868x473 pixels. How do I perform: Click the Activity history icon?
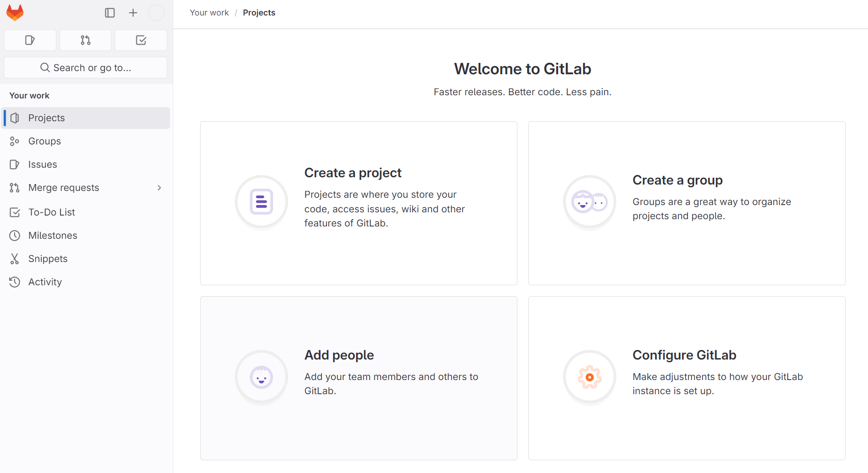coord(15,282)
